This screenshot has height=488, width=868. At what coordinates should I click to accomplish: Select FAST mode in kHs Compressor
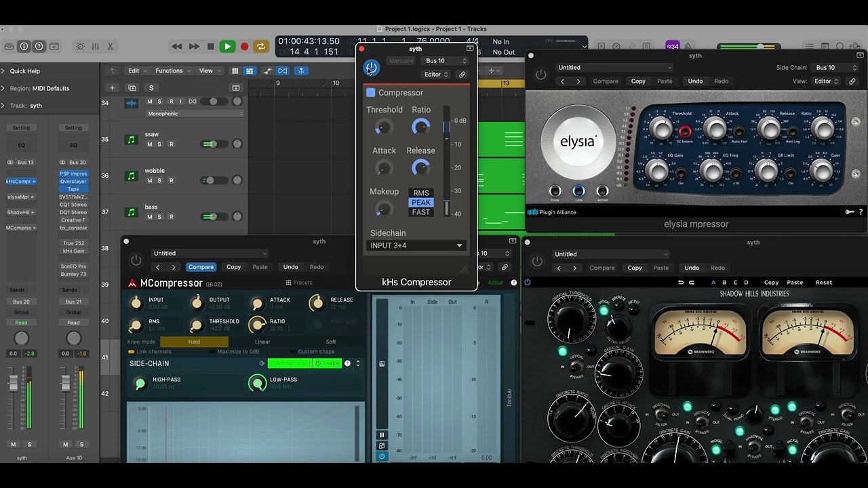421,212
